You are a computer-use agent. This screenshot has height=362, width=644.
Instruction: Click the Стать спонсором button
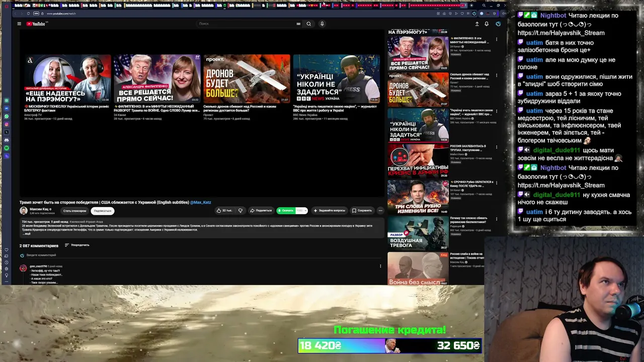pos(74,211)
